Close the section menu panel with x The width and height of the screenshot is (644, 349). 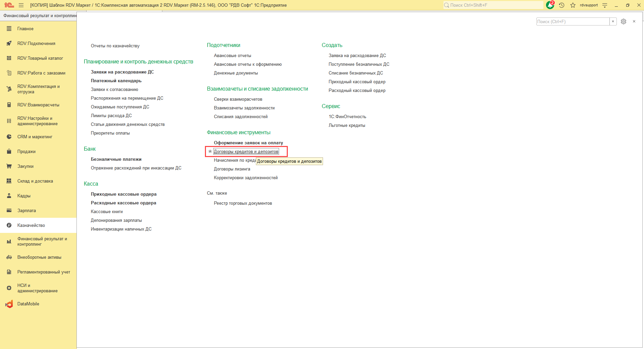click(x=634, y=21)
